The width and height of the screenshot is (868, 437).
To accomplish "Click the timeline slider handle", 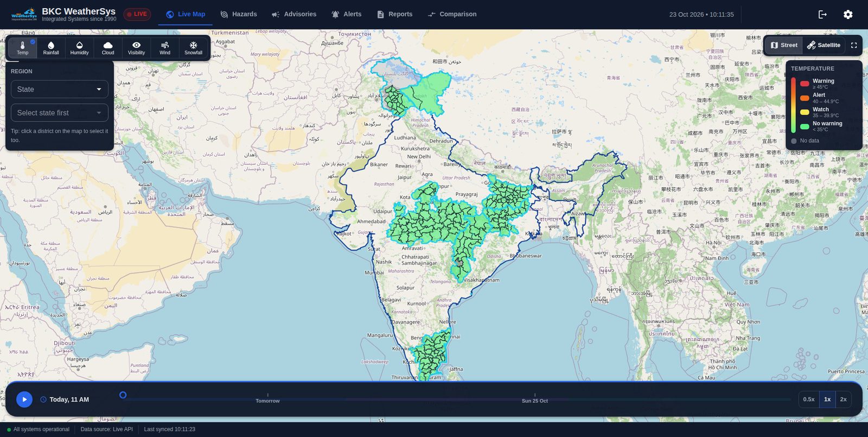I will (123, 395).
